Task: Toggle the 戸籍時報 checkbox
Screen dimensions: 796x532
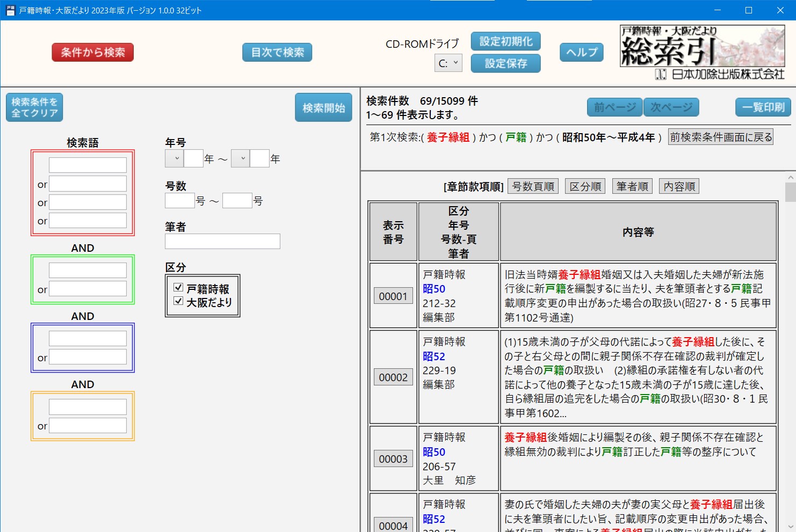Action: pyautogui.click(x=179, y=288)
